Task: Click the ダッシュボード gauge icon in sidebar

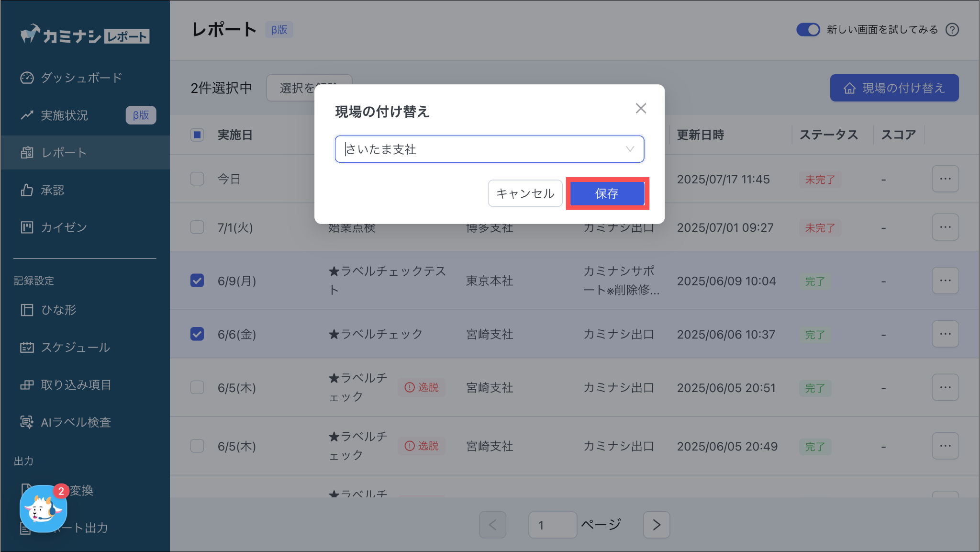Action: (x=27, y=78)
